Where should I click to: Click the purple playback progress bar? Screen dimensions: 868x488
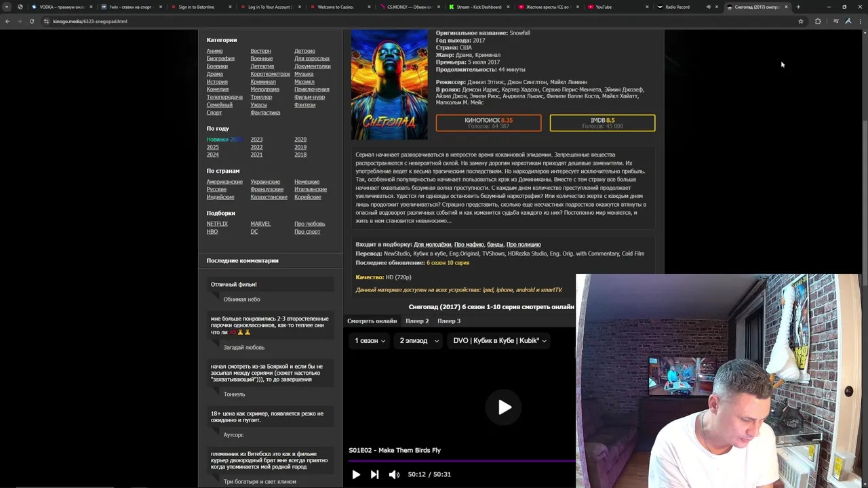pos(461,461)
